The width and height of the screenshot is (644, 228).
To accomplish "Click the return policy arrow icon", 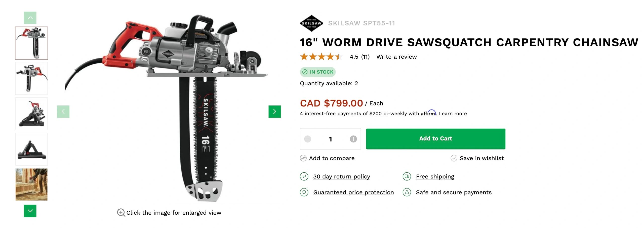I will coord(304,176).
